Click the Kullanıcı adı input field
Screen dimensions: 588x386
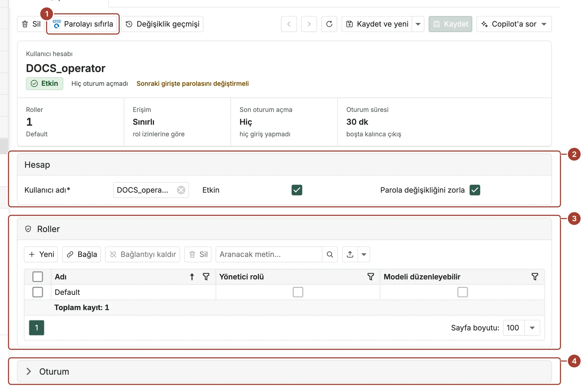pyautogui.click(x=151, y=190)
